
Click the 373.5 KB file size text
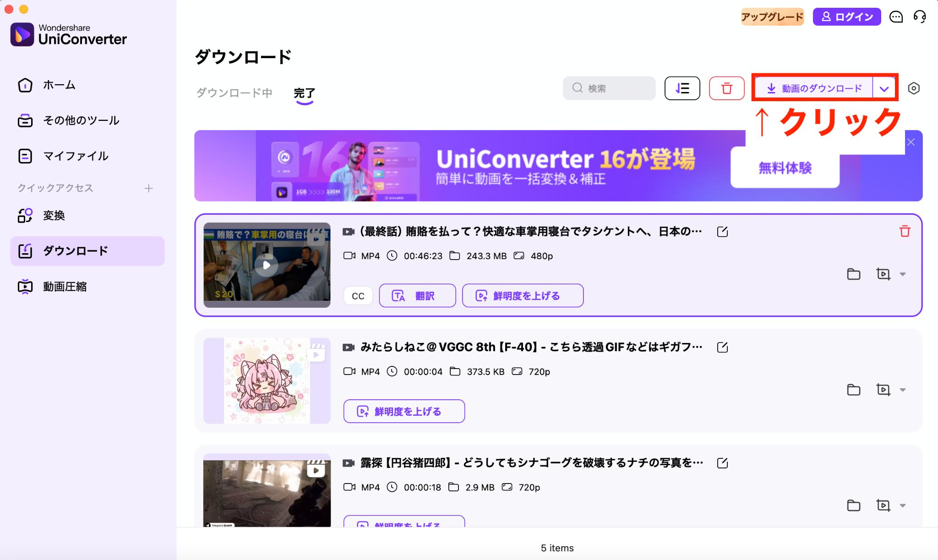485,372
